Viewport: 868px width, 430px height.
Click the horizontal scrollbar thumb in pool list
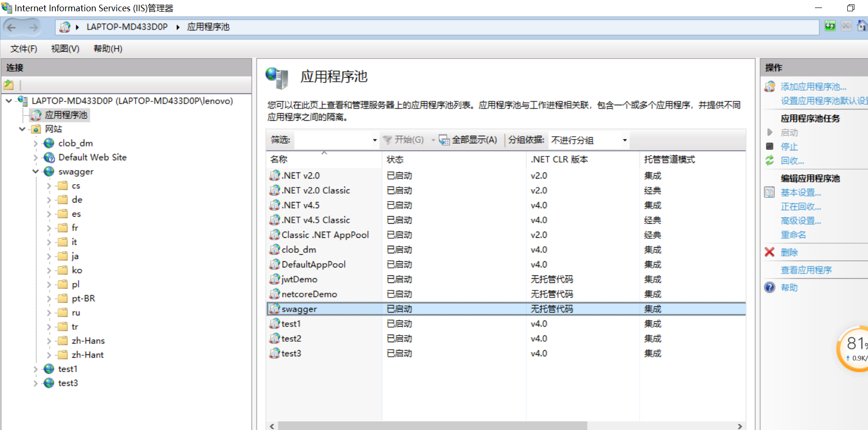432,426
